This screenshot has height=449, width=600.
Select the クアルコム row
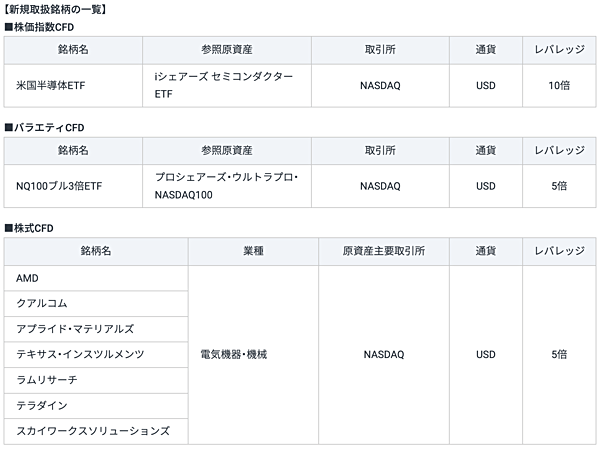(x=96, y=304)
